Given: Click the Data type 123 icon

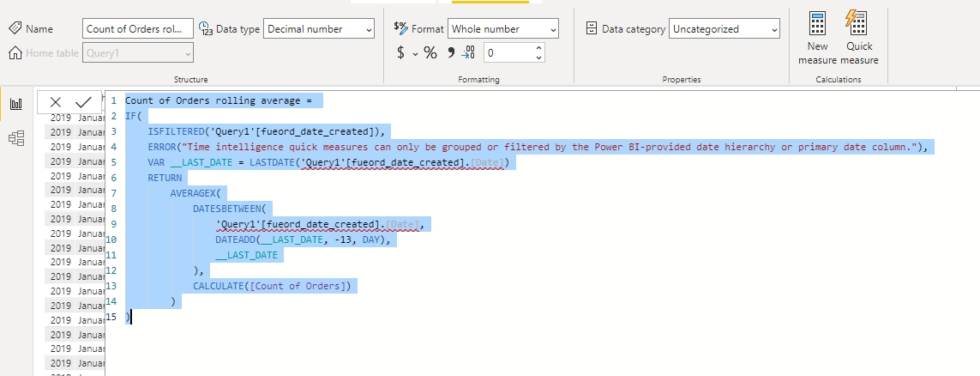Looking at the screenshot, I should (x=206, y=29).
